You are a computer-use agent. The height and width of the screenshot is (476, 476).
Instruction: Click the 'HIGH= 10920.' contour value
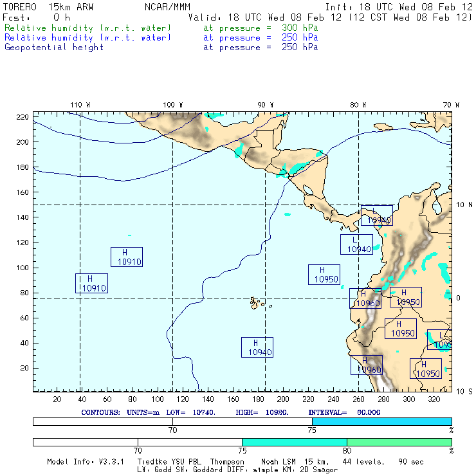tap(262, 412)
